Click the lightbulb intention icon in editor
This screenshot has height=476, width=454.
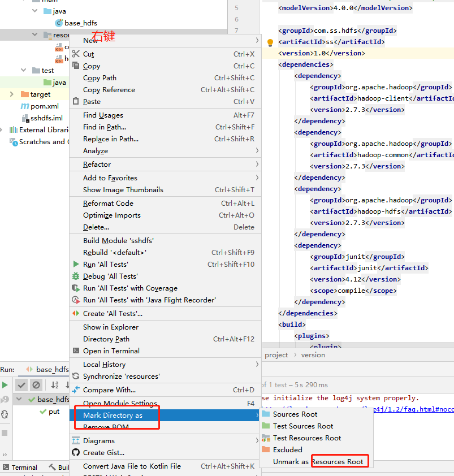coord(270,42)
